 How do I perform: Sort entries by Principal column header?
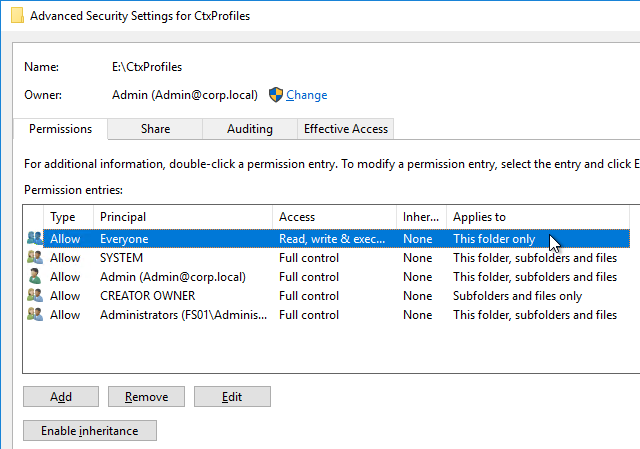tap(182, 217)
